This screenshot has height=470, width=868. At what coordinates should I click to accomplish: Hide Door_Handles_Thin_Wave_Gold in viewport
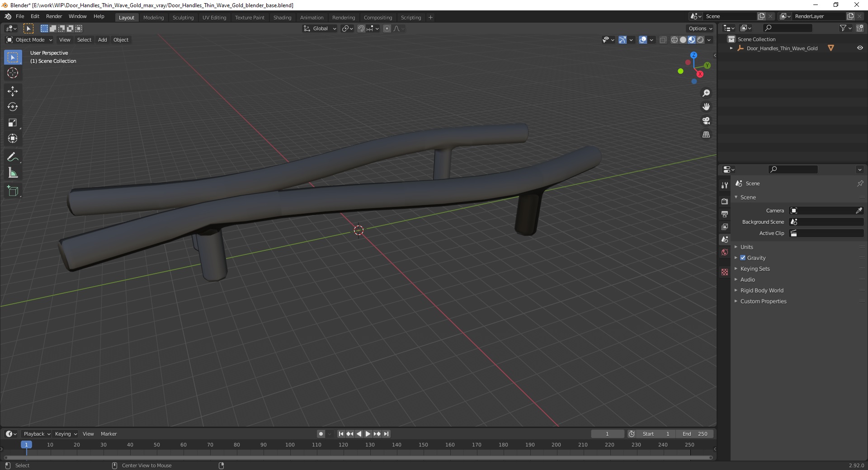point(860,48)
